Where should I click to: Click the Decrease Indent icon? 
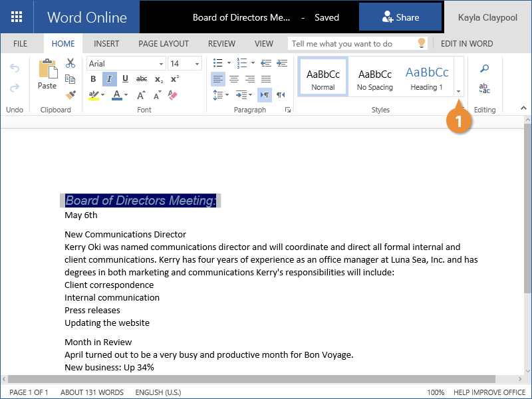[x=266, y=63]
